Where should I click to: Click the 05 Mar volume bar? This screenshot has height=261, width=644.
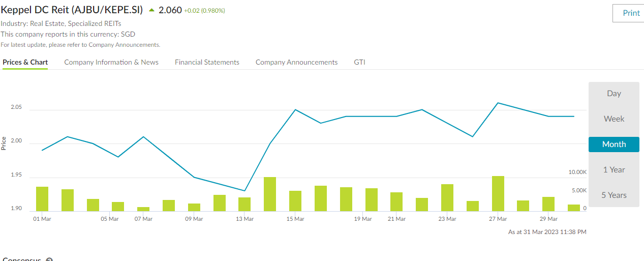pos(118,207)
